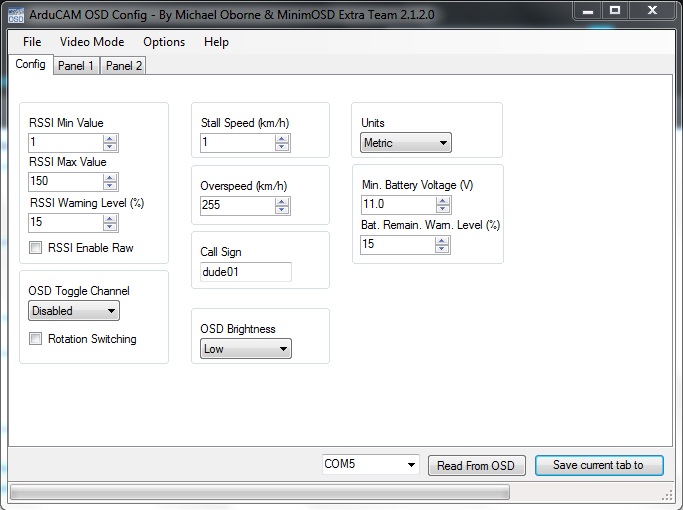
Task: Increase Min. Battery Voltage with up arrow
Action: point(443,201)
